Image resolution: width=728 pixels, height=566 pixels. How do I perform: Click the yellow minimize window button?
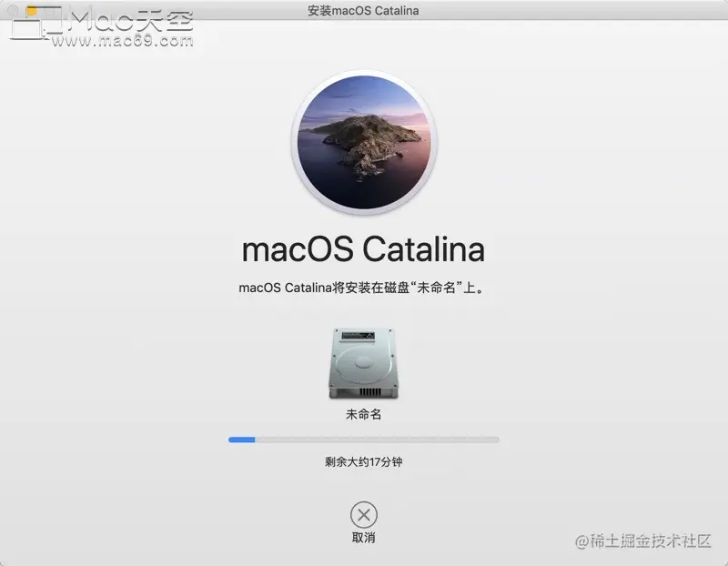(x=32, y=10)
